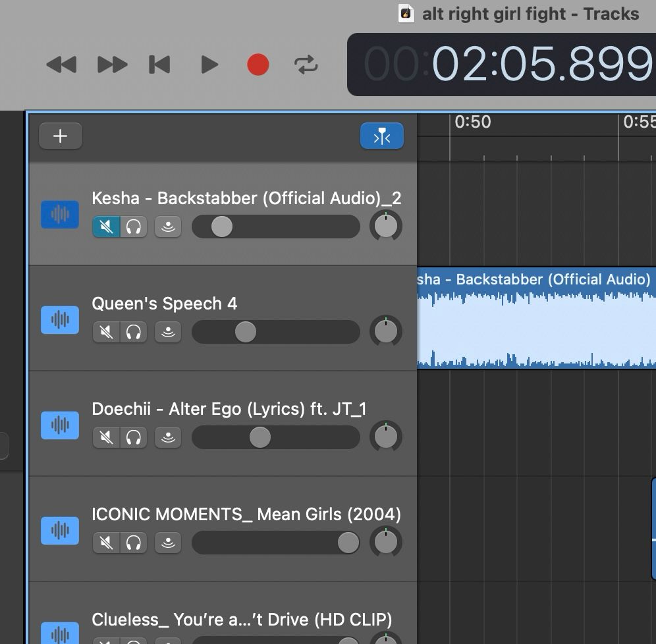The image size is (656, 644).
Task: Click the audio icon of Kesha Backstabber_2 track
Action: coord(60,215)
